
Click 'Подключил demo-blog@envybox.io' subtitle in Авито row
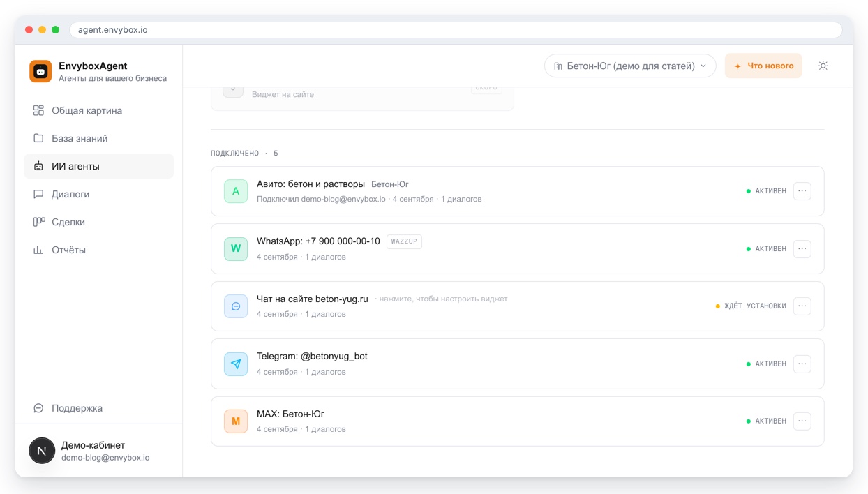pyautogui.click(x=321, y=199)
